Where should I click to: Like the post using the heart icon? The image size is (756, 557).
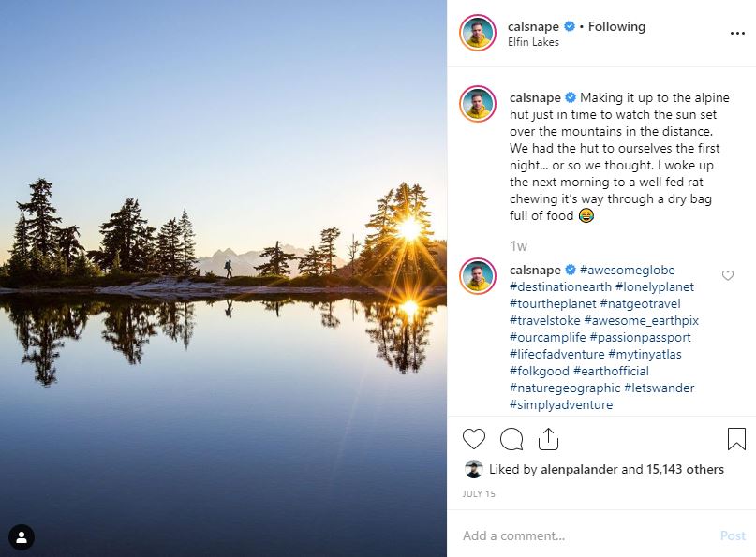tap(473, 438)
